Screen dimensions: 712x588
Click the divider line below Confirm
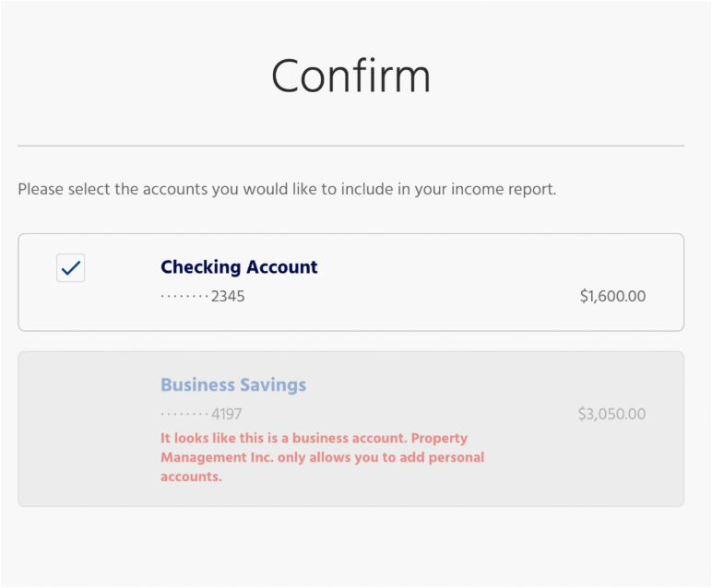point(350,146)
